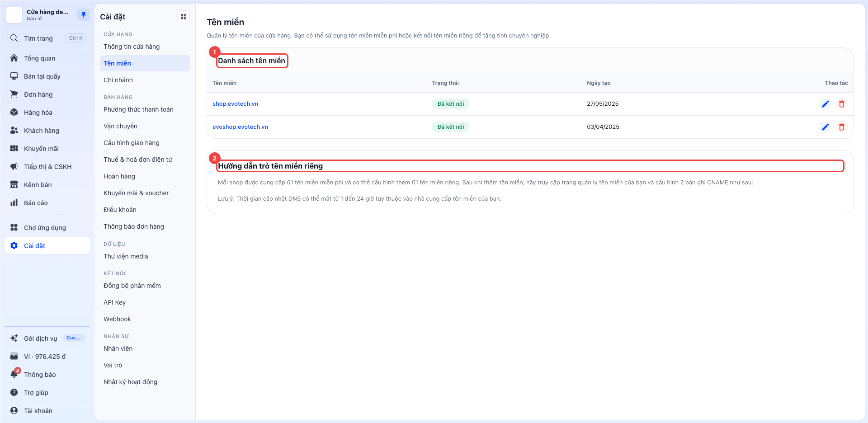Edit shop.evotech.vn with pencil icon
The height and width of the screenshot is (423, 868).
[x=825, y=104]
